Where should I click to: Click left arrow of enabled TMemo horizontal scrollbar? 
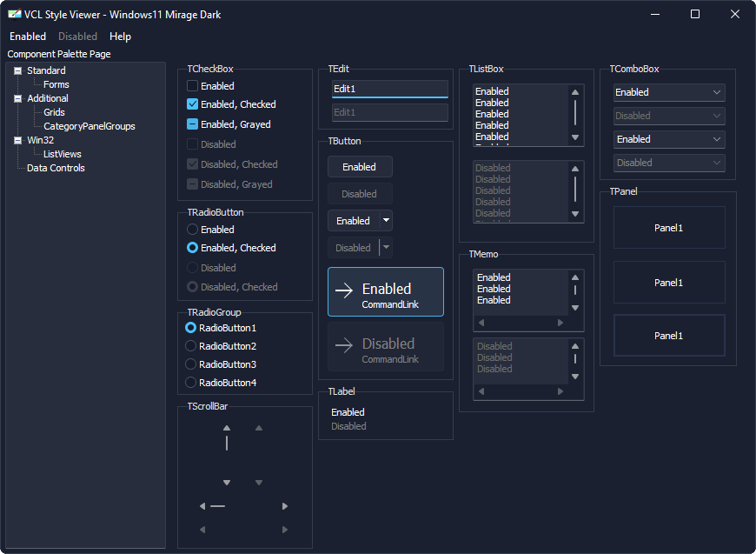(481, 323)
